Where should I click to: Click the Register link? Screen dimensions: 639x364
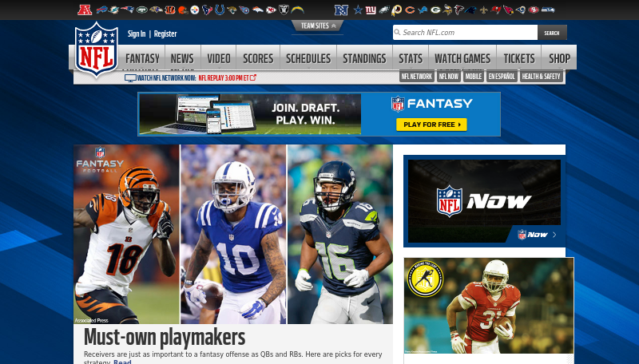165,34
